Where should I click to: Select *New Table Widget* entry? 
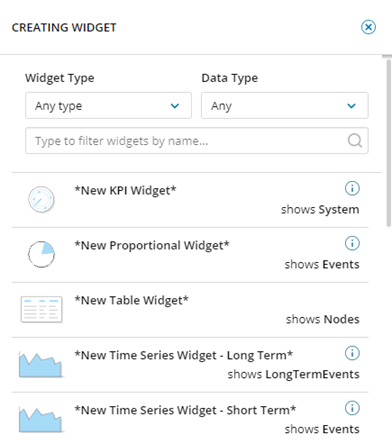[x=190, y=310]
